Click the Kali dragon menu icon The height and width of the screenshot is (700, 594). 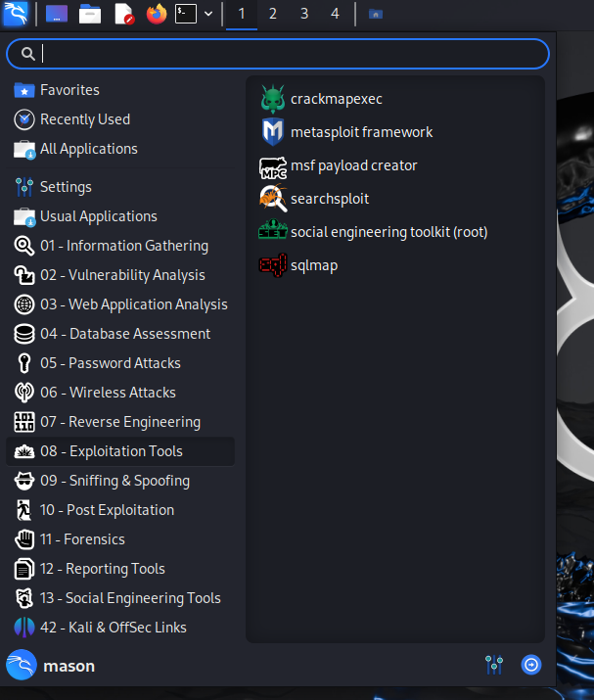pyautogui.click(x=16, y=14)
